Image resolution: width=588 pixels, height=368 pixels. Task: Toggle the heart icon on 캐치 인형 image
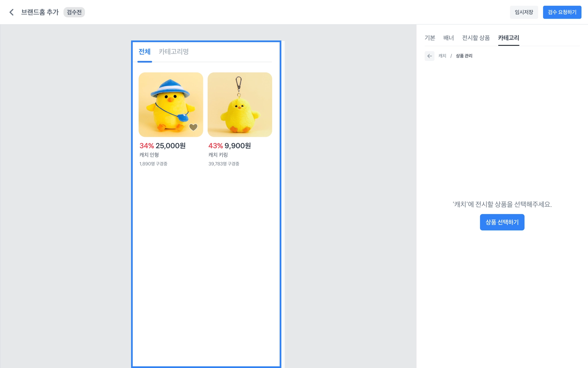tap(193, 127)
